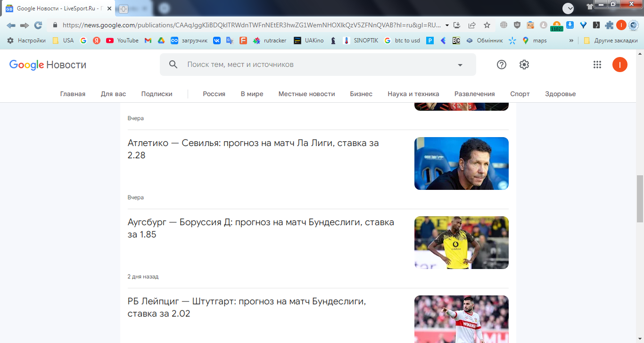The image size is (644, 343).
Task: View site info via the padlock icon
Action: tap(55, 25)
